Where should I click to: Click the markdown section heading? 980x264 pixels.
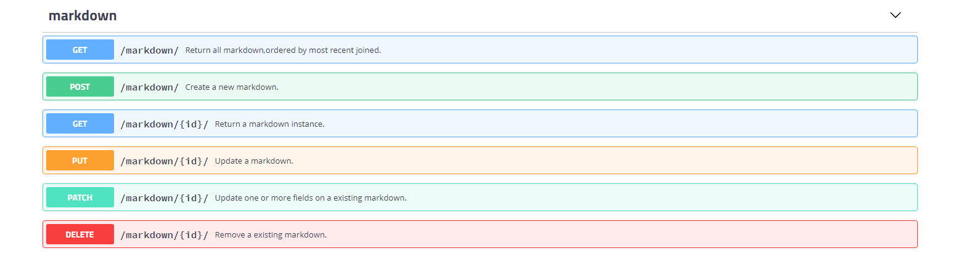tap(83, 16)
